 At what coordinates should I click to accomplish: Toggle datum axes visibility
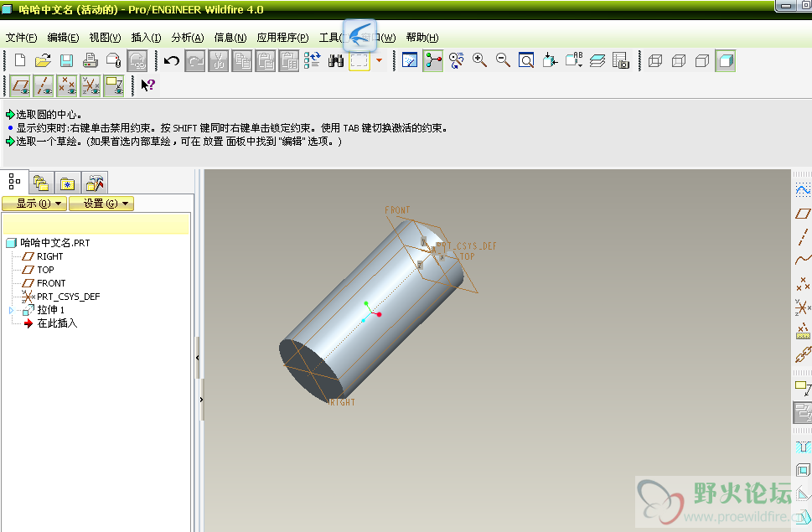[44, 85]
